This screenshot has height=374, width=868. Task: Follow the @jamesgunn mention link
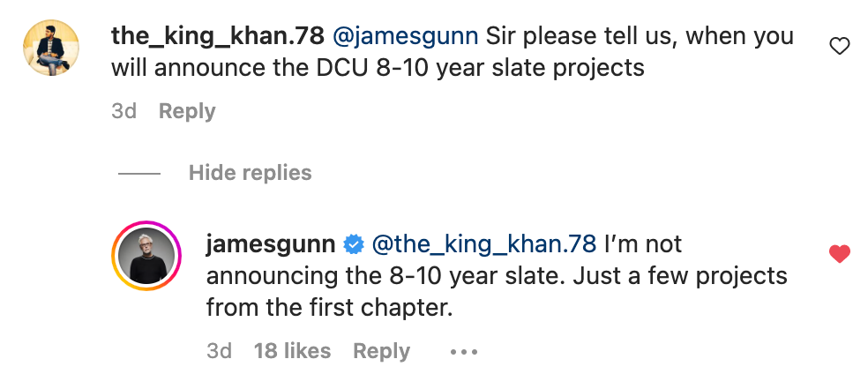click(407, 36)
